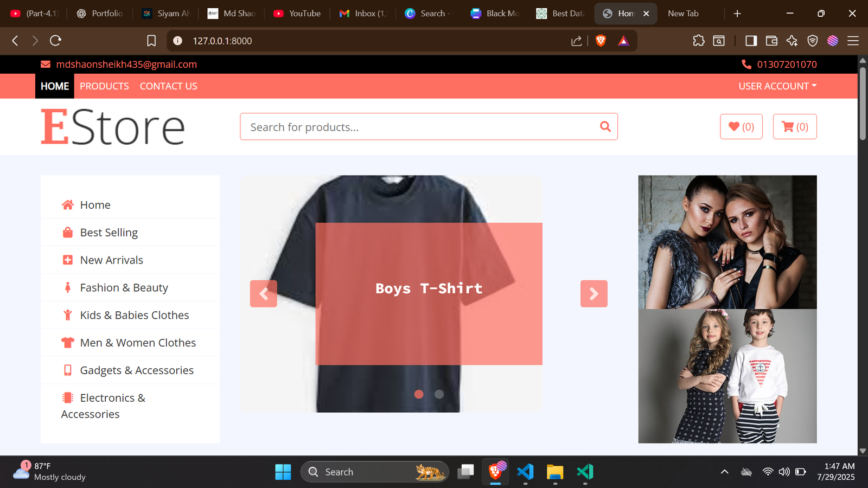Go to previous carousel slide arrow
The image size is (868, 488).
(x=264, y=294)
